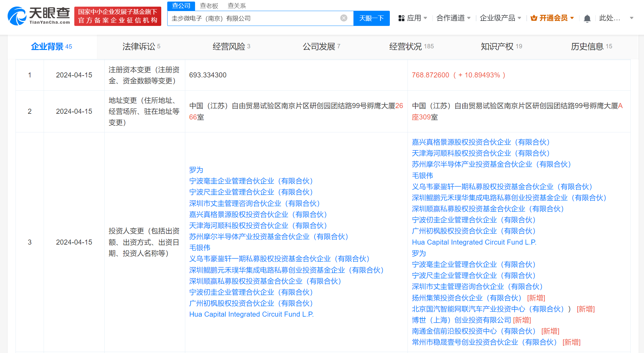Switch to the 查老板 search tab

point(209,6)
